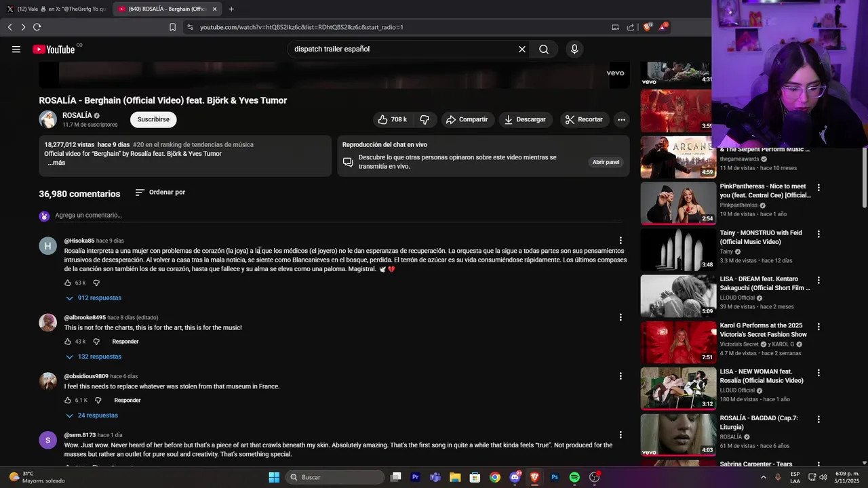Viewport: 868px width, 488px height.
Task: Open options menu for Hisoka85's comment
Action: point(620,241)
